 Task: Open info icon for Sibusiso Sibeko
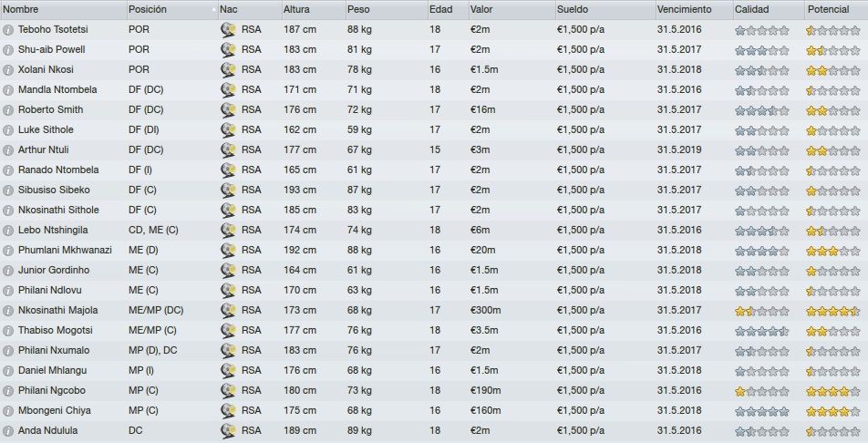click(x=7, y=190)
